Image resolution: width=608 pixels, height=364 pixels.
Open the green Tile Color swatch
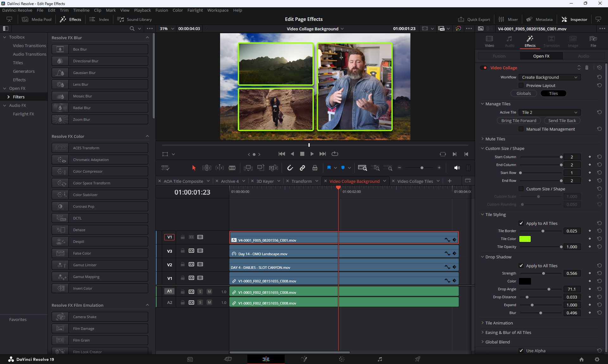coord(525,239)
